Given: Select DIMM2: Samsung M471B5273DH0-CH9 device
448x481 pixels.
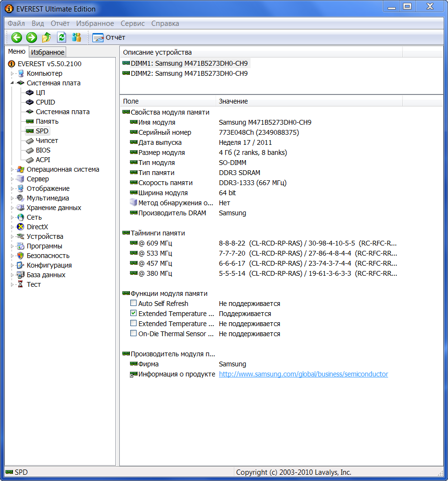Looking at the screenshot, I should 185,73.
